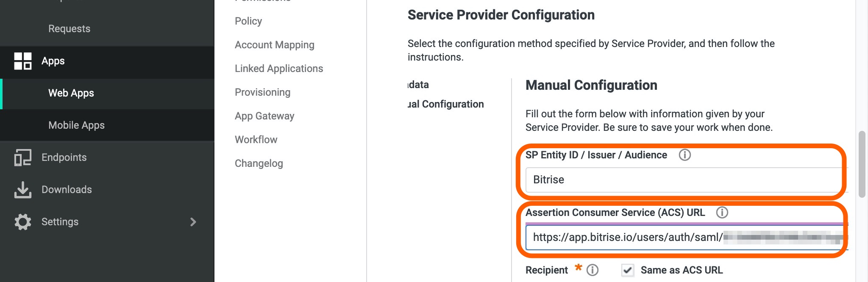Open the App Gateway settings

264,116
